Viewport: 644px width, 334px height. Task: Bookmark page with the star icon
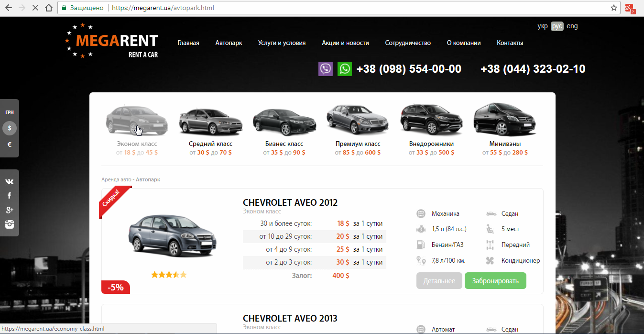[x=614, y=8]
